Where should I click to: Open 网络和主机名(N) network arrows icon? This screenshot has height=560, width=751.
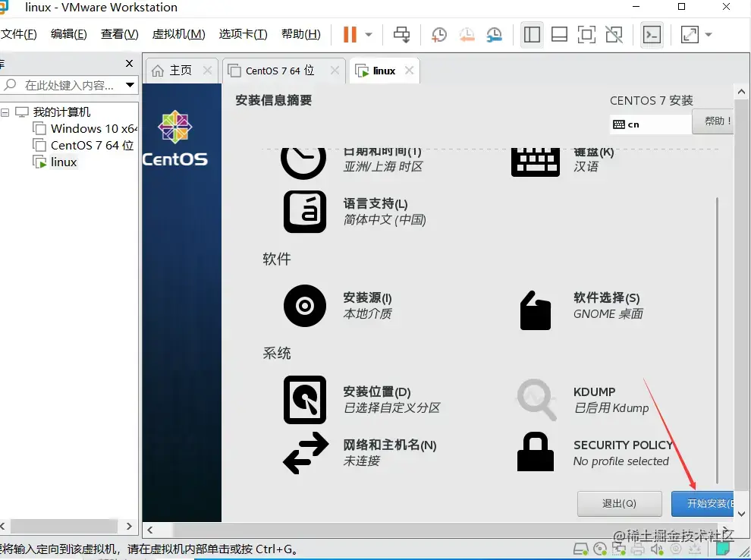306,453
